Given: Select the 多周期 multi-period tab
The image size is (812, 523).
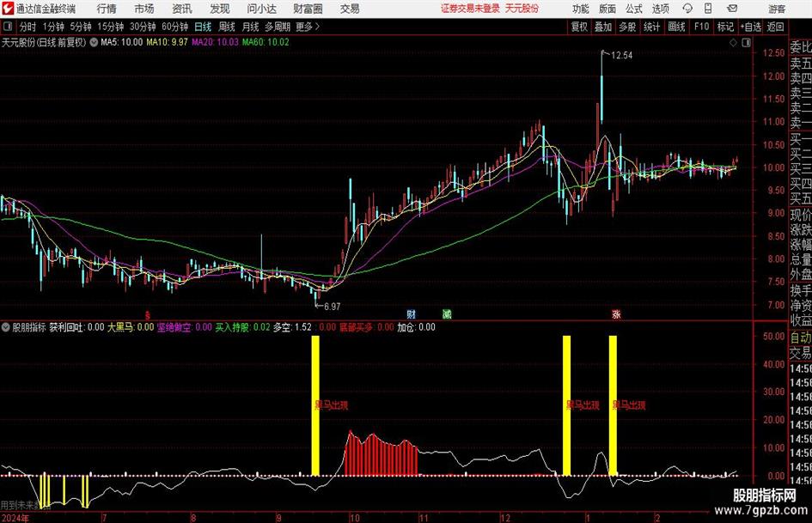Looking at the screenshot, I should click(278, 27).
